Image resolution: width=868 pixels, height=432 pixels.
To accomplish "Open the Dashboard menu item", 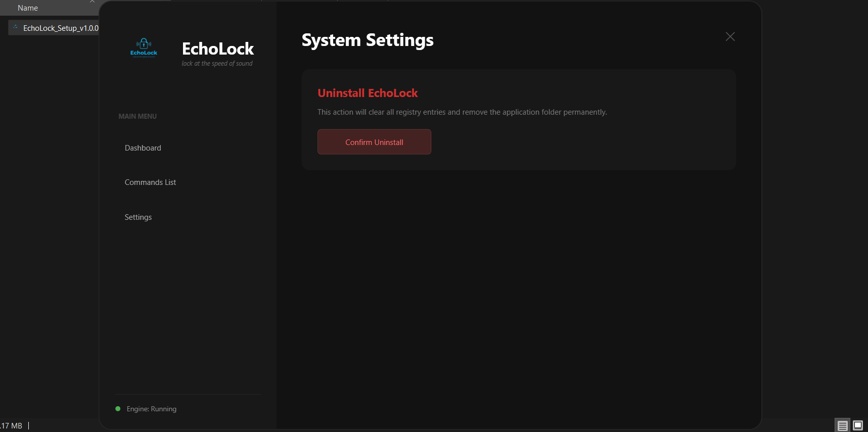I will click(x=143, y=148).
